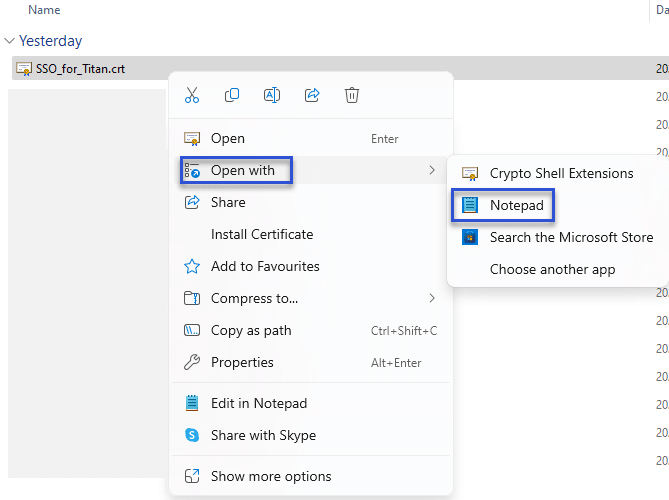The image size is (669, 500).
Task: Select the SSO_for_Titan.crt file
Action: (x=80, y=69)
